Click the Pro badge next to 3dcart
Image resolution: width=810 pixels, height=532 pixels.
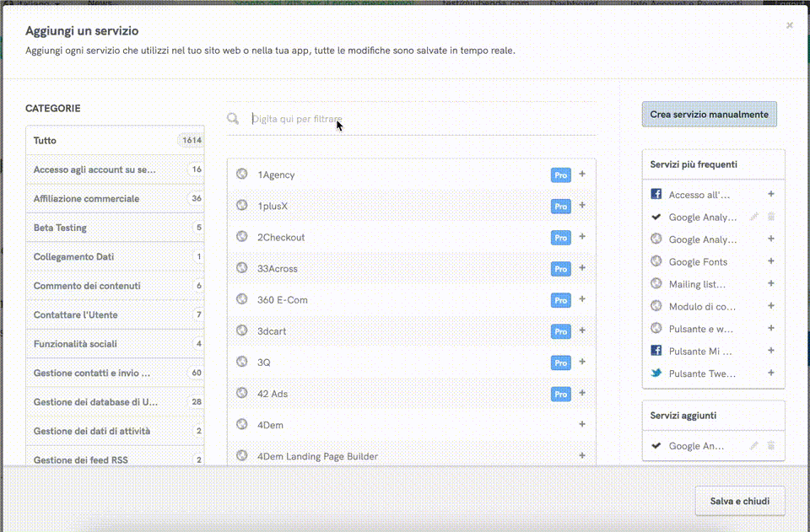pos(560,331)
